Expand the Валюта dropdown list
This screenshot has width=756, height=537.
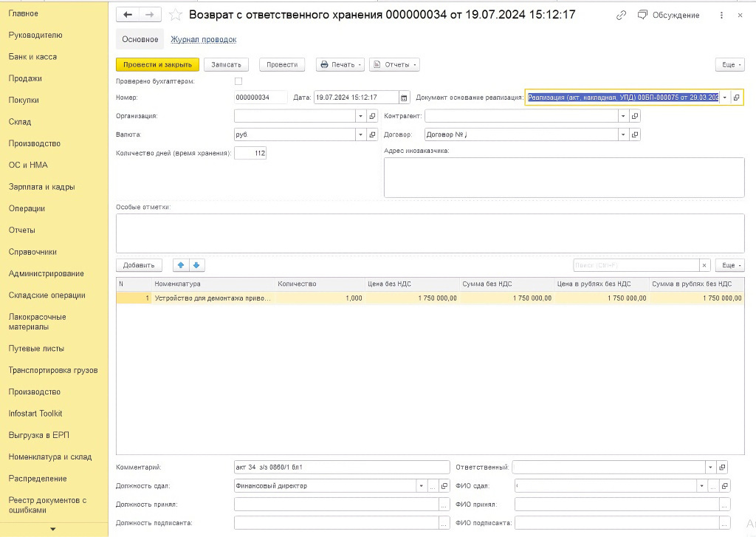point(360,134)
